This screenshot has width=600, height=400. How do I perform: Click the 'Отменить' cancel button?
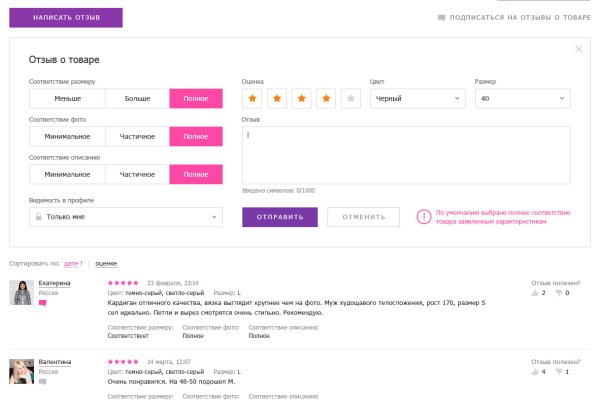tap(363, 217)
